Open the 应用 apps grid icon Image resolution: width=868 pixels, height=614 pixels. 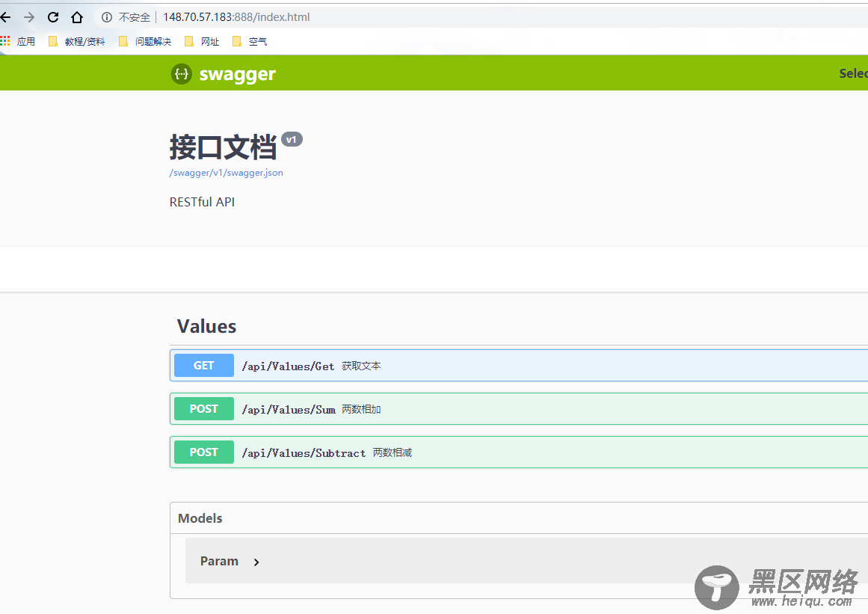coord(5,41)
